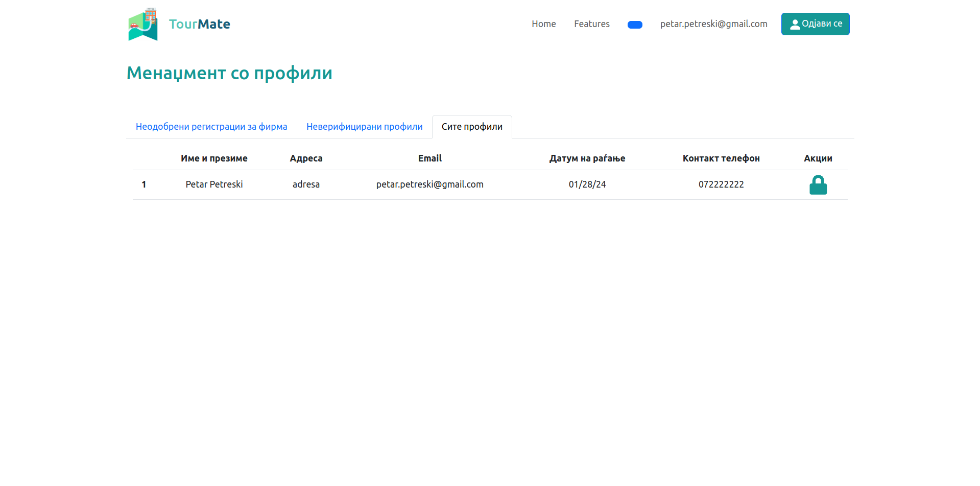Click the Акции column header
The height and width of the screenshot is (486, 980).
click(818, 158)
